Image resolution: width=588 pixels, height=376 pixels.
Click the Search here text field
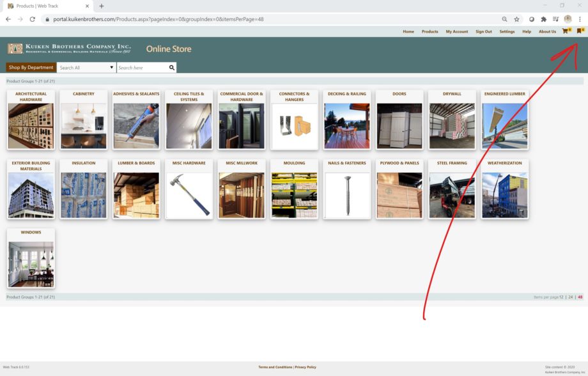coord(143,68)
